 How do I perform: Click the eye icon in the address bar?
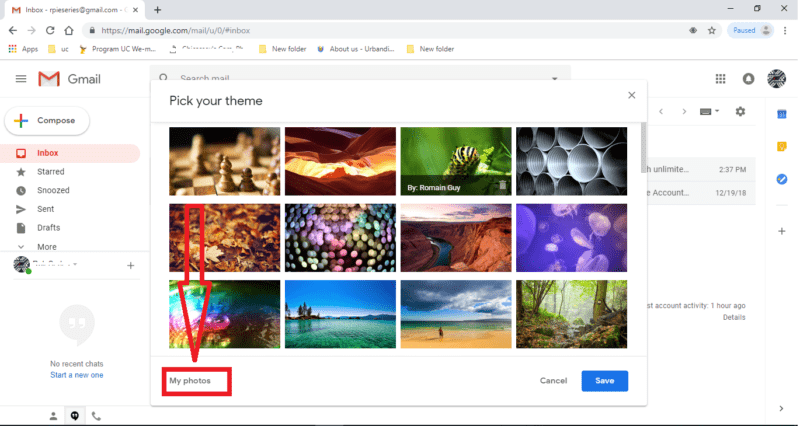point(693,31)
